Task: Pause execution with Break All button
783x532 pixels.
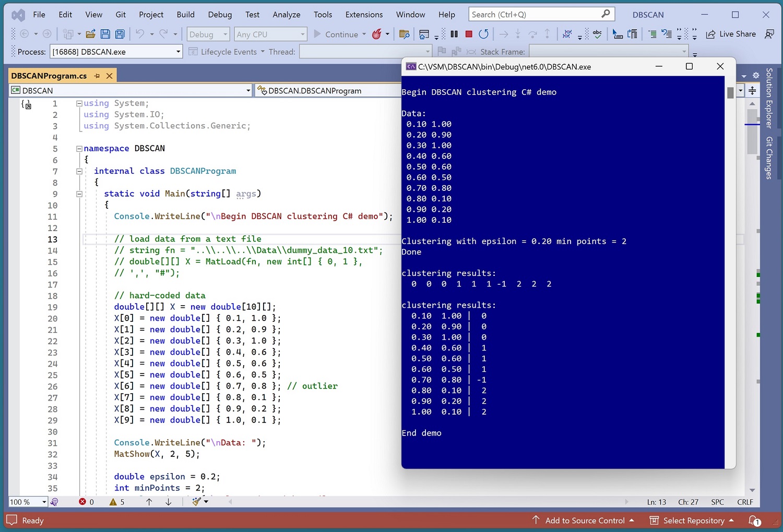Action: tap(454, 34)
